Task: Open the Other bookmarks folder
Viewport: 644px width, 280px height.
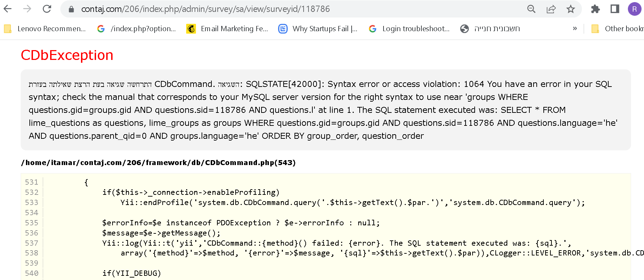Action: (x=618, y=29)
